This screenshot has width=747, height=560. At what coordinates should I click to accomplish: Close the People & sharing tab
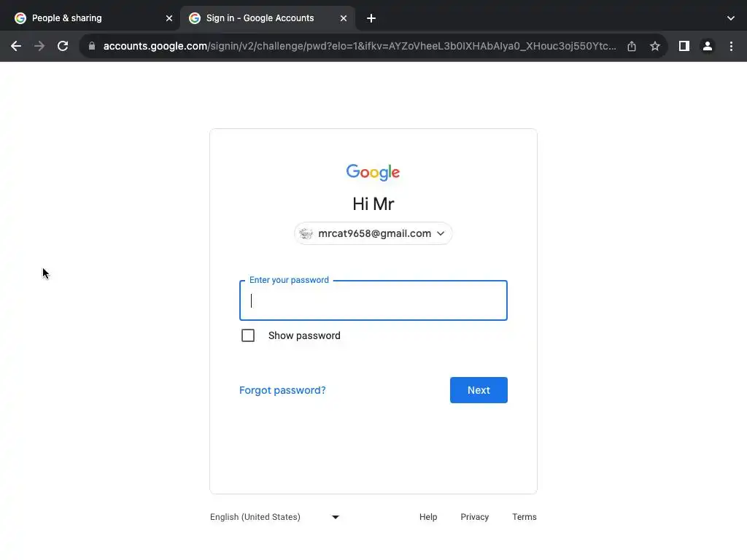(x=169, y=18)
